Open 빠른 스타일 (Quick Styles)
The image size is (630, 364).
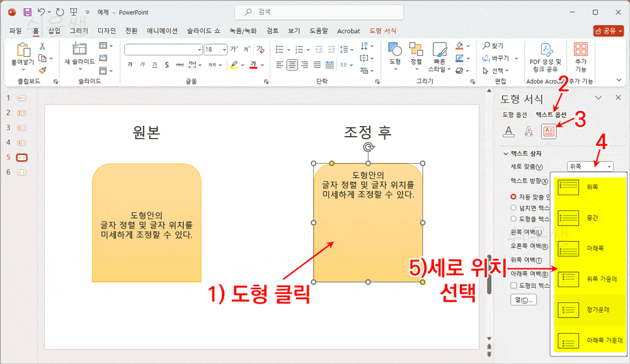[440, 54]
